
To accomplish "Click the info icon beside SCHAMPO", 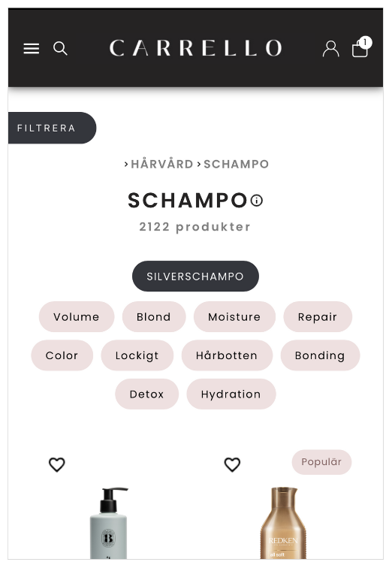I will (x=257, y=201).
